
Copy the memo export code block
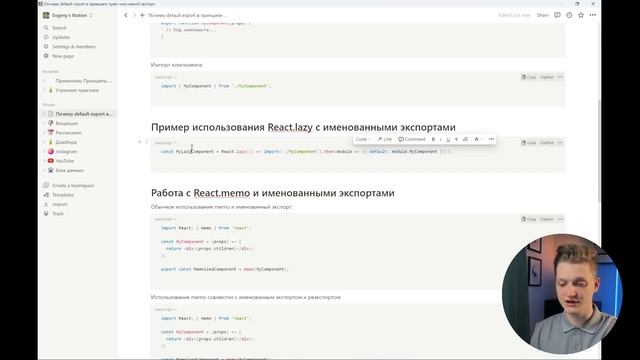click(x=529, y=219)
